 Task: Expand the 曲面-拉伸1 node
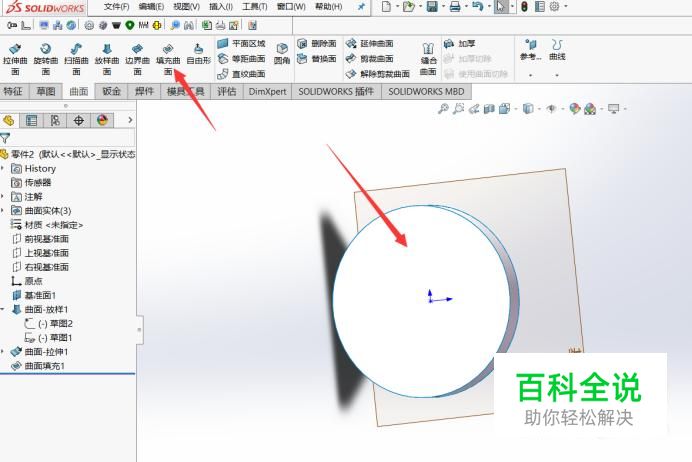coord(3,352)
